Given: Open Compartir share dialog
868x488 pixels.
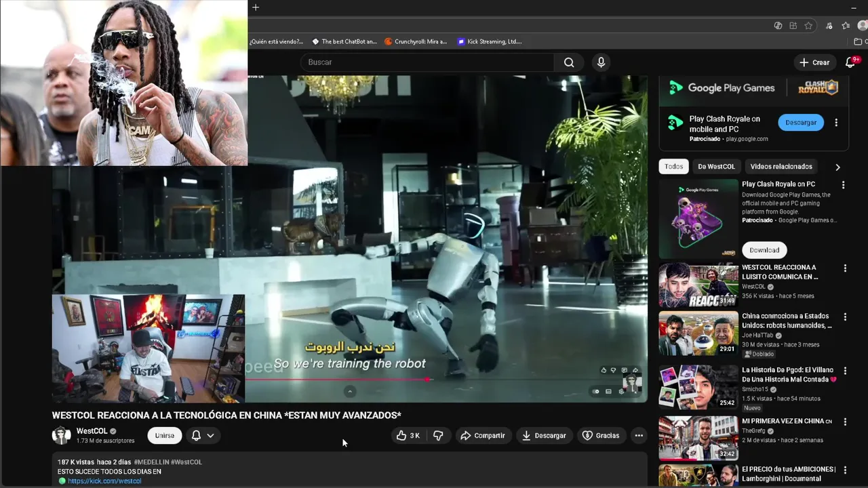Looking at the screenshot, I should (482, 436).
